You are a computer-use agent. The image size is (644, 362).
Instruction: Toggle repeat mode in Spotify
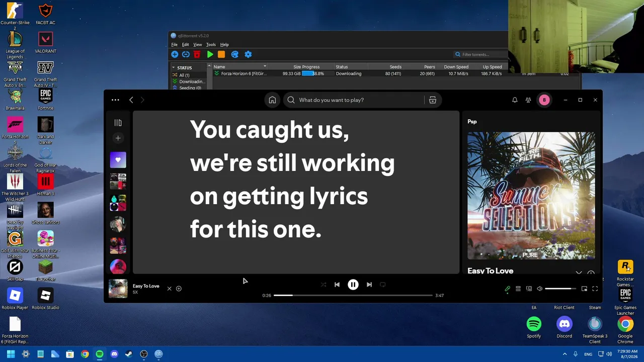383,285
